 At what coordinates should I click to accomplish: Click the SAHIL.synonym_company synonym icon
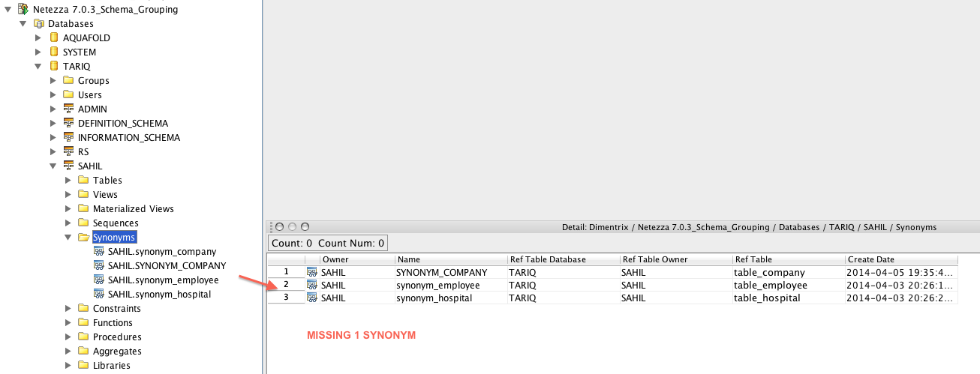pos(98,252)
